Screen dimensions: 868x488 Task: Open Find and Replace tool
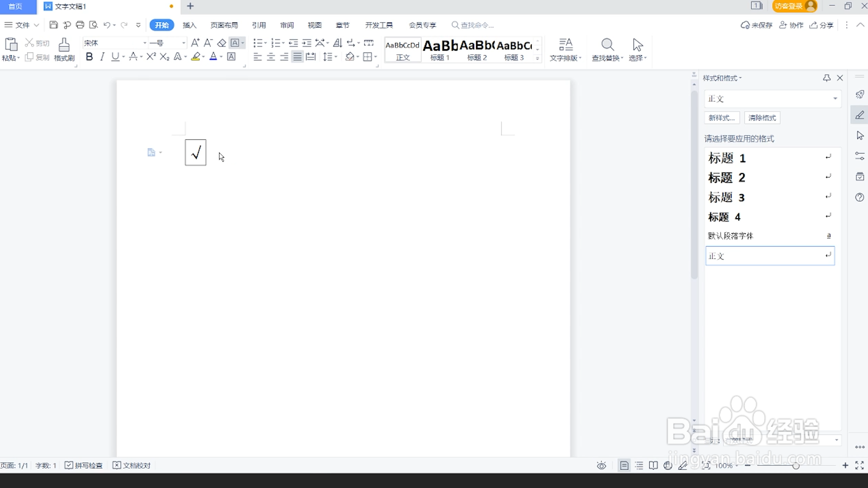pyautogui.click(x=607, y=49)
